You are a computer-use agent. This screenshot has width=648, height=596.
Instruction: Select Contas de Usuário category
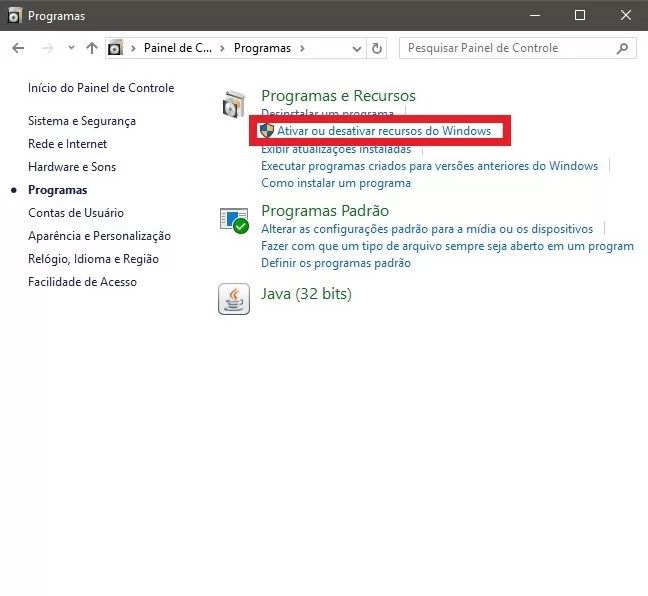point(76,213)
